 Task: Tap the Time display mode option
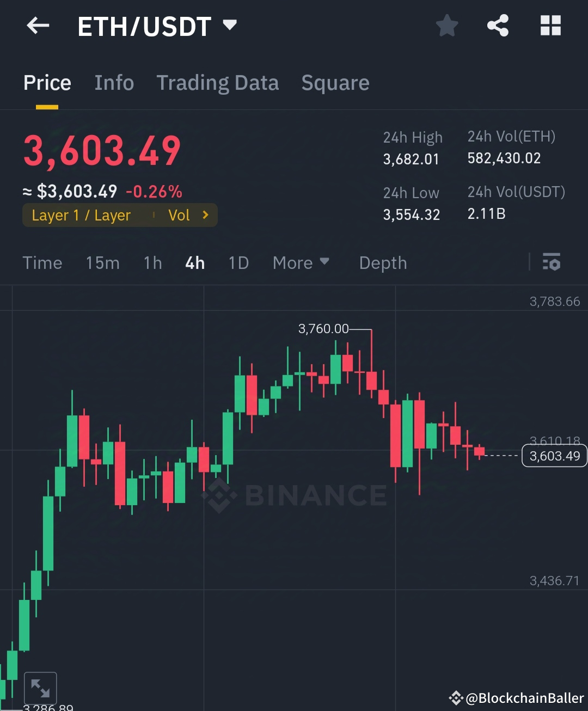pos(42,263)
